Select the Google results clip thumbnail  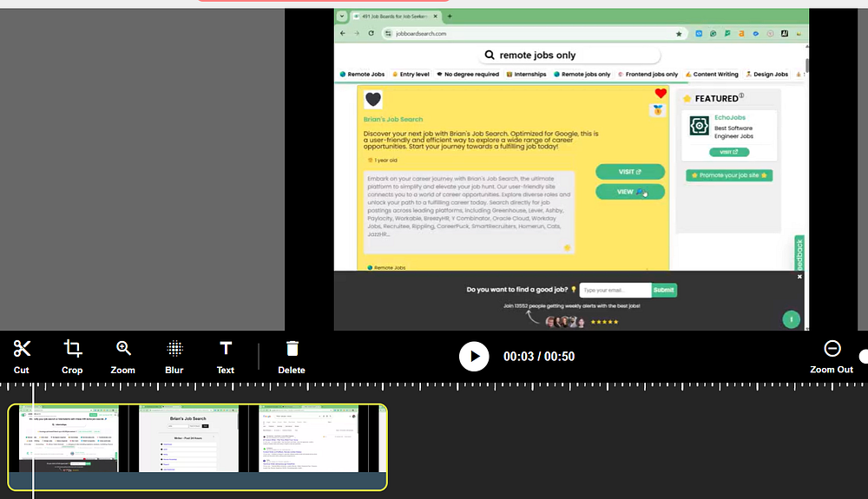(308, 439)
